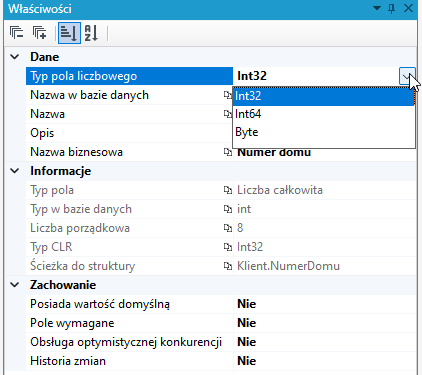Click the Nie value for Historia zmian
The image size is (422, 375).
point(247,361)
